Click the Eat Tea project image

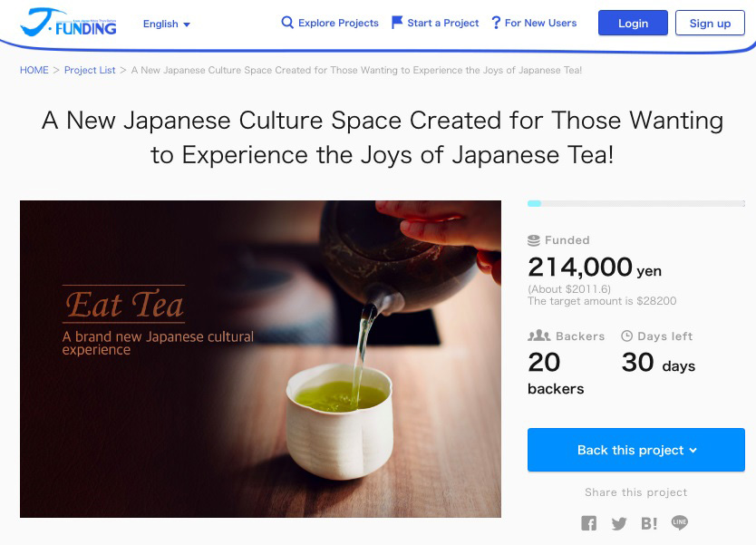pyautogui.click(x=260, y=358)
